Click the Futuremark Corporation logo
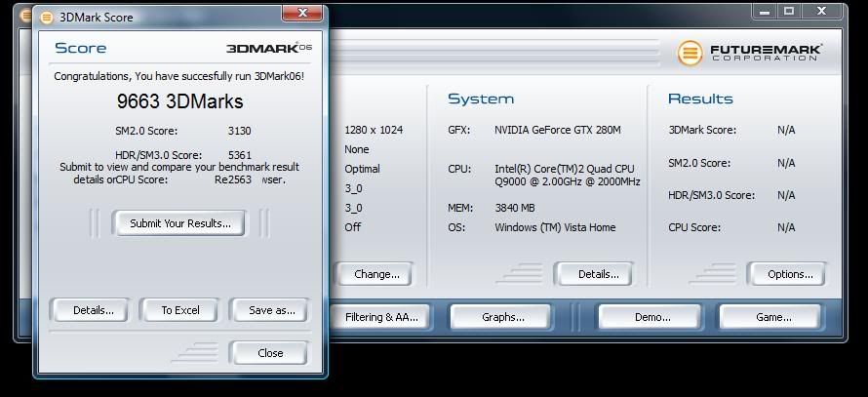Viewport: 868px width, 397px height. coord(750,53)
